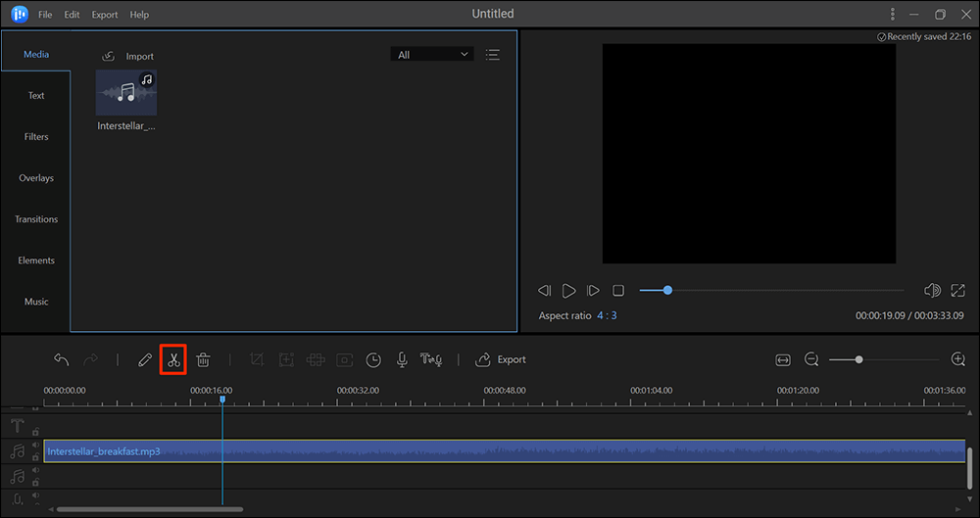The width and height of the screenshot is (980, 518).
Task: Click the timeline zoom slider handle
Action: click(858, 360)
